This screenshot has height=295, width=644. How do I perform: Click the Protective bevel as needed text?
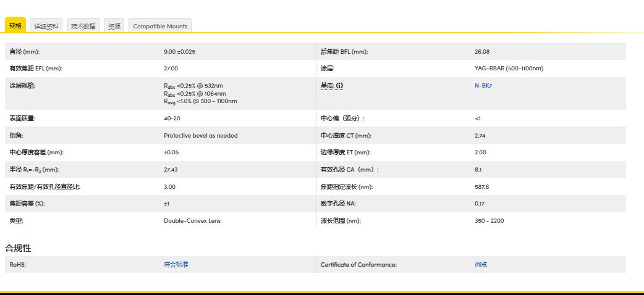click(200, 136)
